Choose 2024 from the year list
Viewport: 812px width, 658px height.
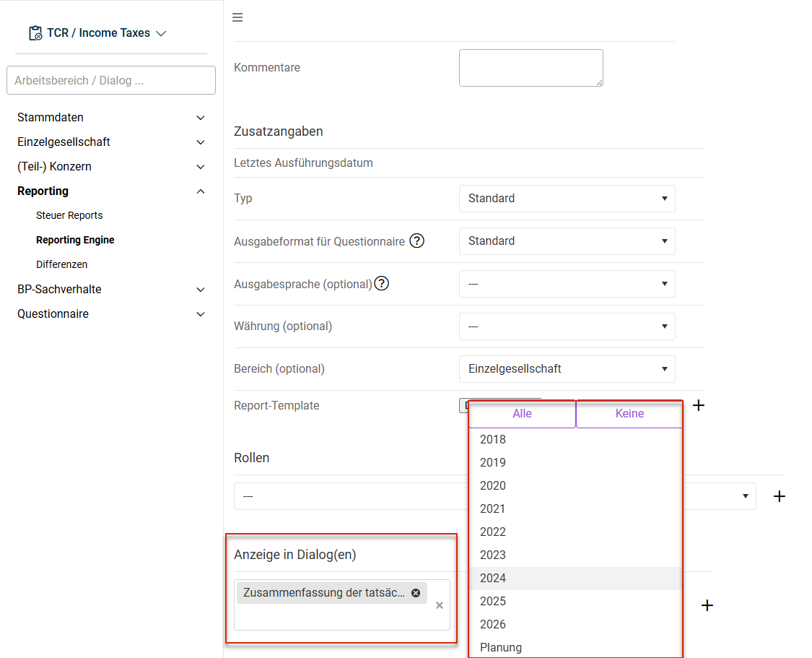pyautogui.click(x=575, y=579)
